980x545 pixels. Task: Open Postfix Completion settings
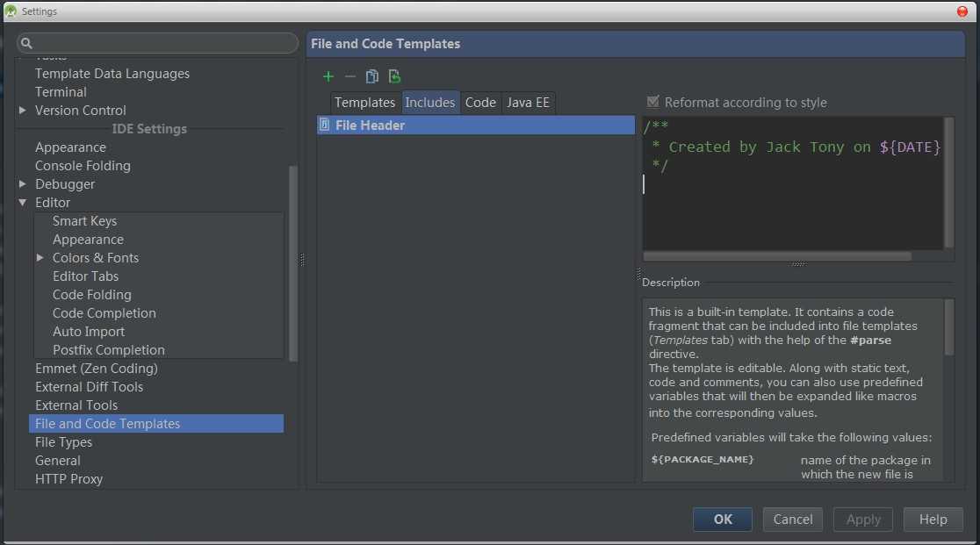(x=109, y=349)
